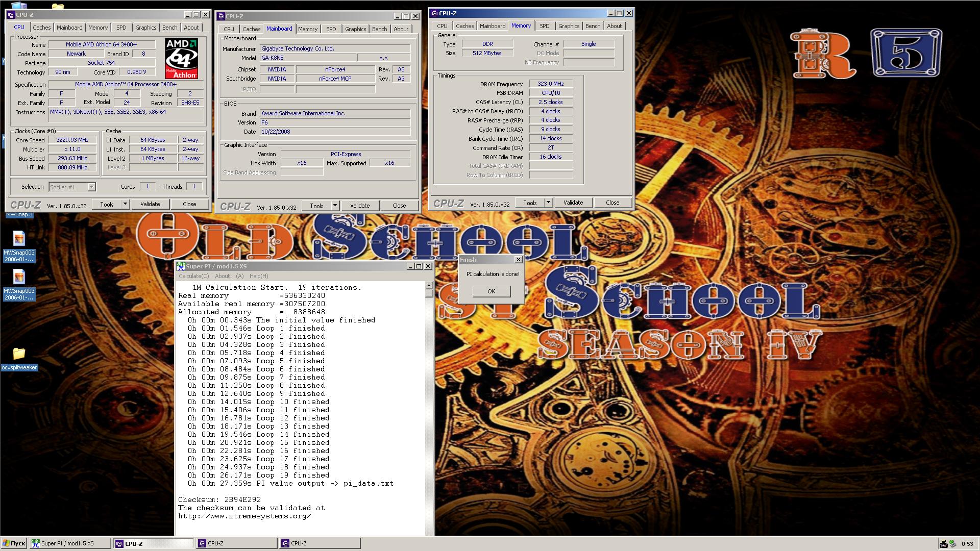
Task: Activate third CPU-Z taskbar button
Action: click(x=320, y=543)
